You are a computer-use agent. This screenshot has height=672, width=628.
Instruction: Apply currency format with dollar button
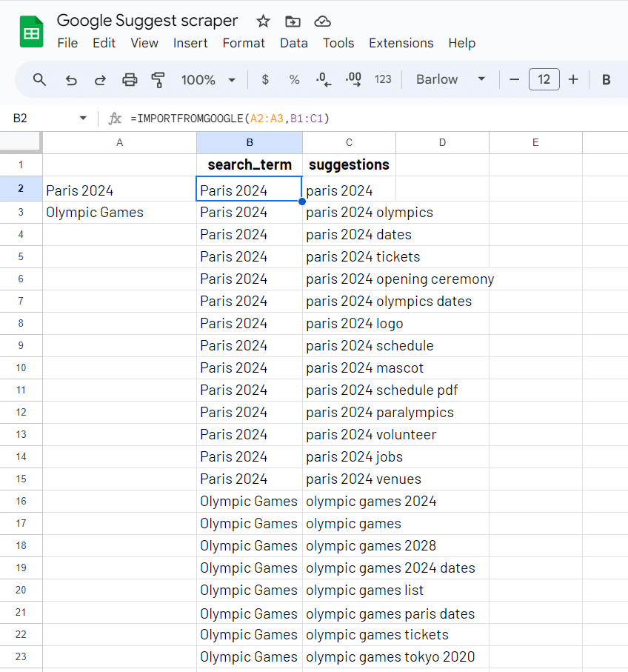[265, 79]
